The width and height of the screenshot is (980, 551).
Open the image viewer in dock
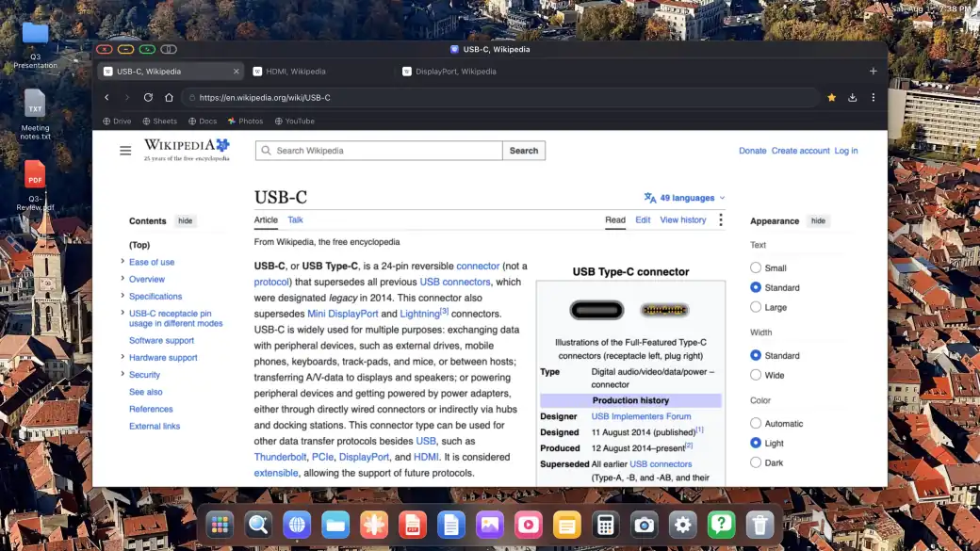[x=490, y=526]
